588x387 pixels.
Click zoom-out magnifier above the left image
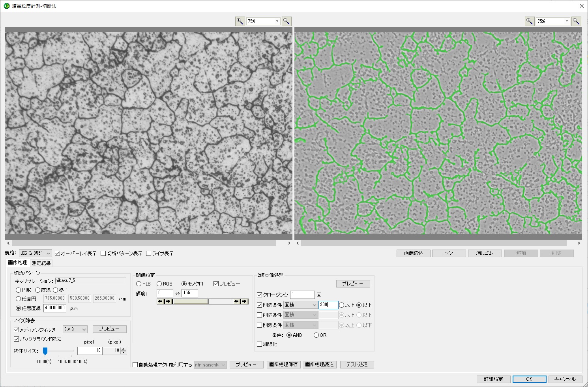pos(287,21)
